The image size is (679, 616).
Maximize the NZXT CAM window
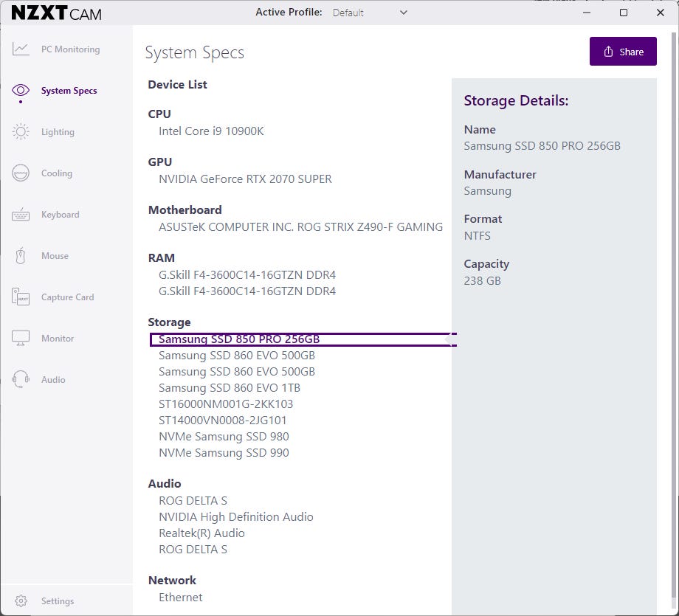624,13
